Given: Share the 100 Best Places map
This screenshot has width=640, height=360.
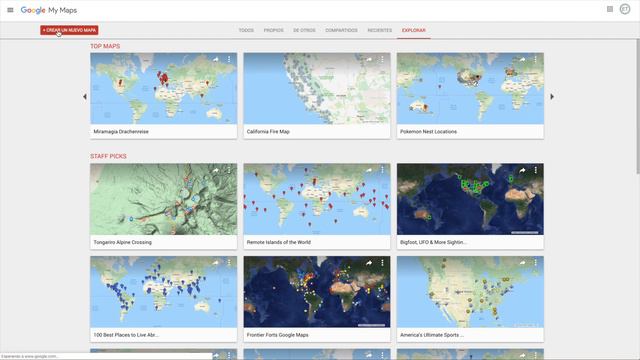Looking at the screenshot, I should point(216,263).
